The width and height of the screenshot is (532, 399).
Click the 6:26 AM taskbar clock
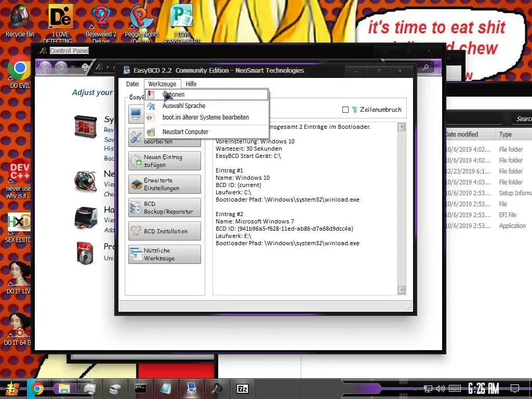(484, 389)
